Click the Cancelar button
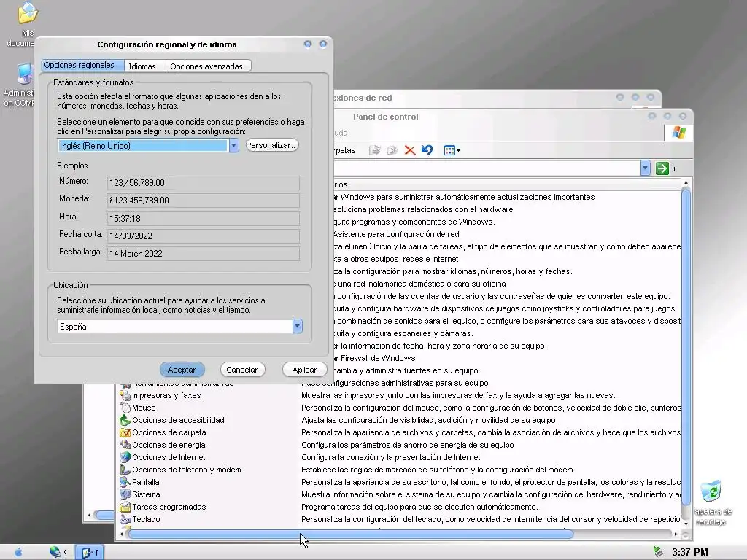 [242, 370]
